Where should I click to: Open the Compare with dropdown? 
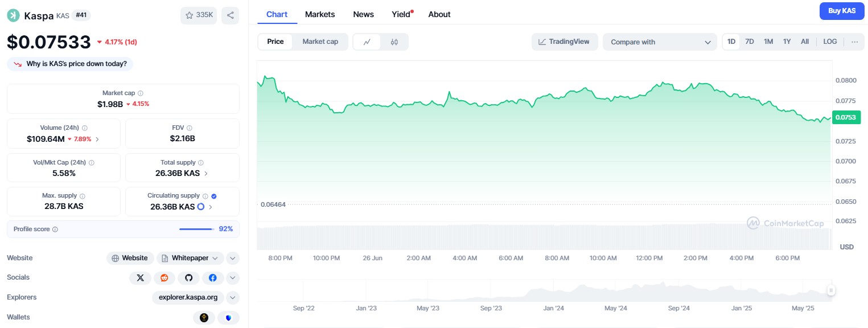tap(659, 42)
